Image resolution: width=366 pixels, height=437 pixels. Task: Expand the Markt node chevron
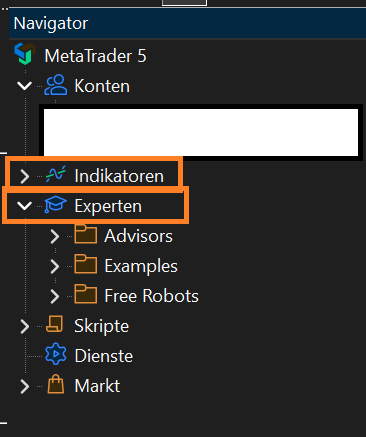(x=25, y=386)
